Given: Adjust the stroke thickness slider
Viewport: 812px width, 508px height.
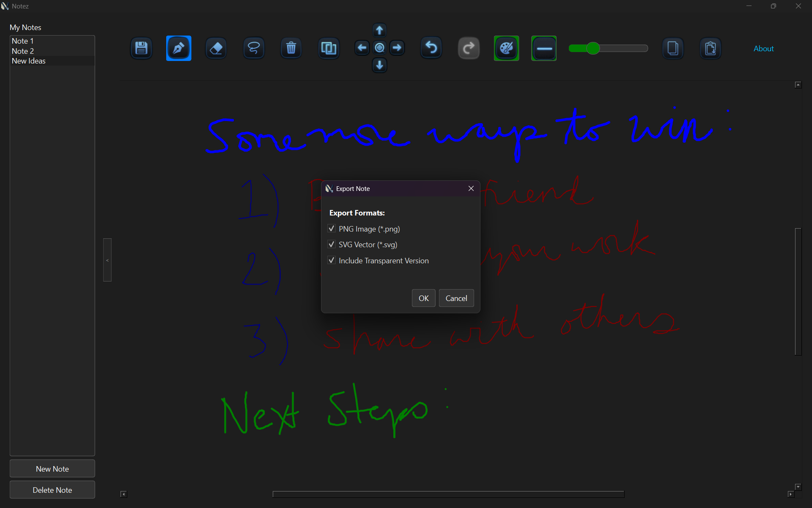Looking at the screenshot, I should [x=593, y=48].
